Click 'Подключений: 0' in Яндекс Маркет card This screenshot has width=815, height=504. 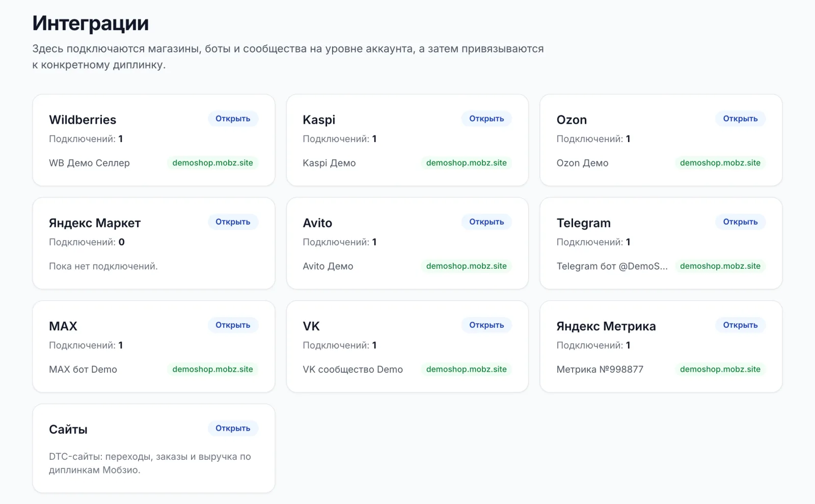pos(87,242)
